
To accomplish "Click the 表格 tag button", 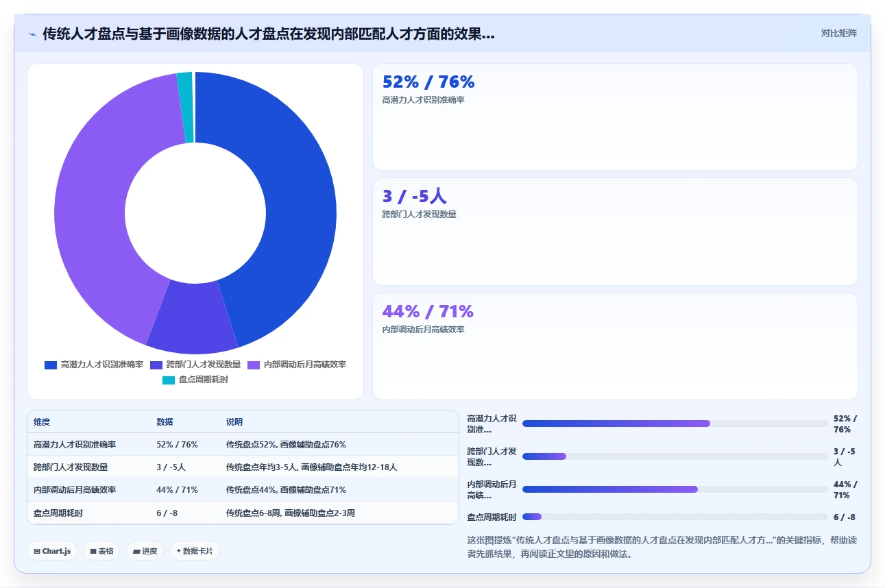I will [x=101, y=551].
